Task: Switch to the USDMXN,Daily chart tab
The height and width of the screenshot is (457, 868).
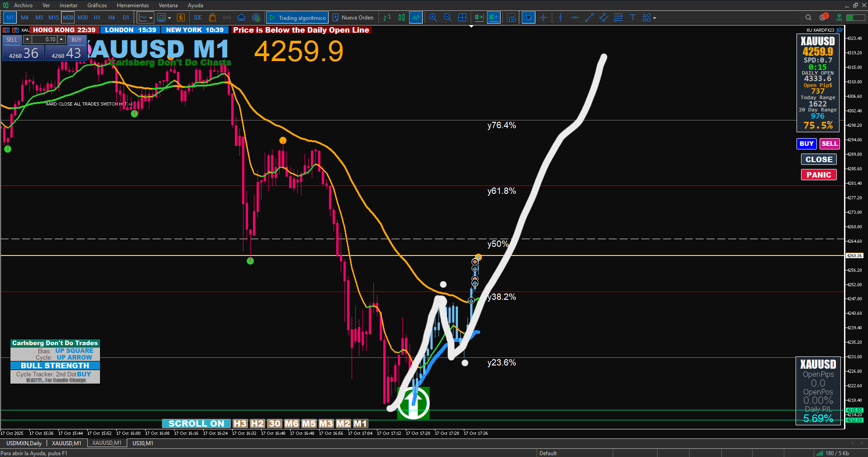Action: (x=24, y=443)
